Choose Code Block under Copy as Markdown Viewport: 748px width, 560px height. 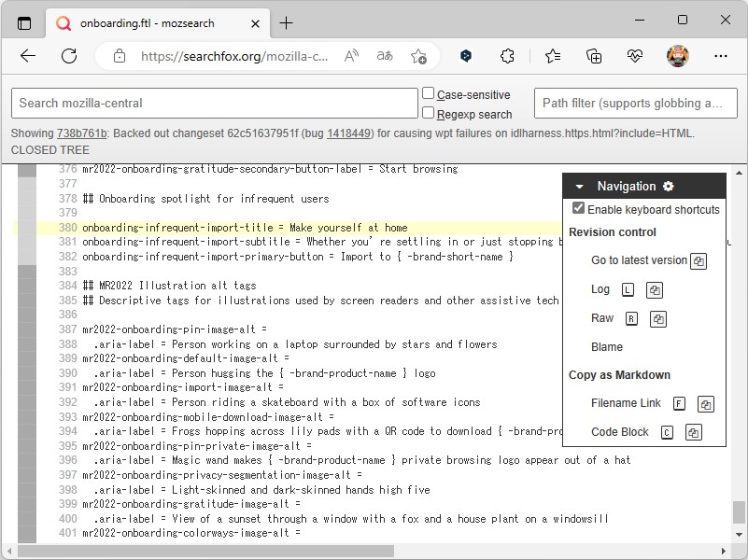pyautogui.click(x=620, y=432)
